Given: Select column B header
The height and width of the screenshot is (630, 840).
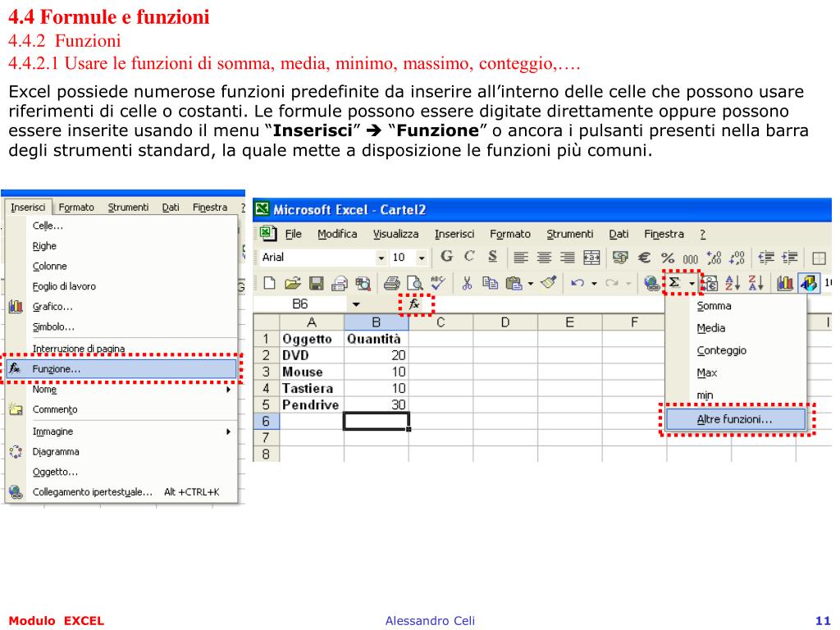Looking at the screenshot, I should point(376,322).
